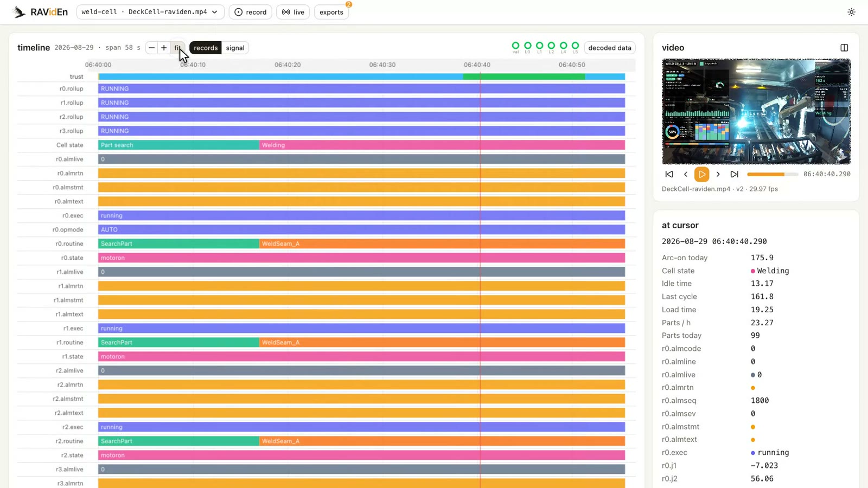Toggle the video panel layout icon
The height and width of the screenshot is (488, 868).
tap(844, 48)
